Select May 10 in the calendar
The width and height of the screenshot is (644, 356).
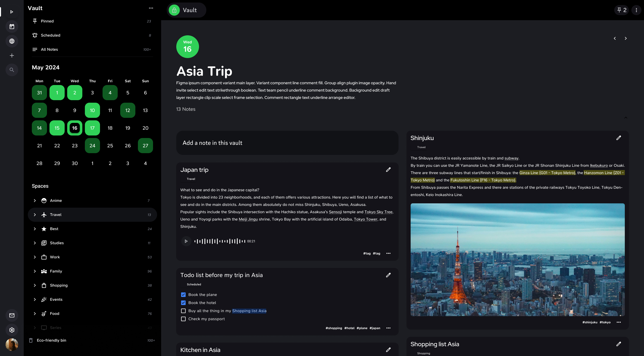click(92, 110)
